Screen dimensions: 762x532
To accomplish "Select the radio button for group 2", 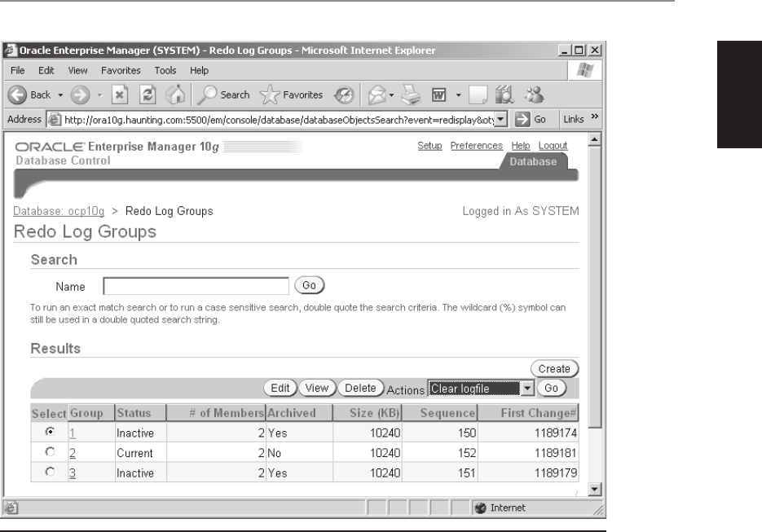I will pyautogui.click(x=50, y=452).
